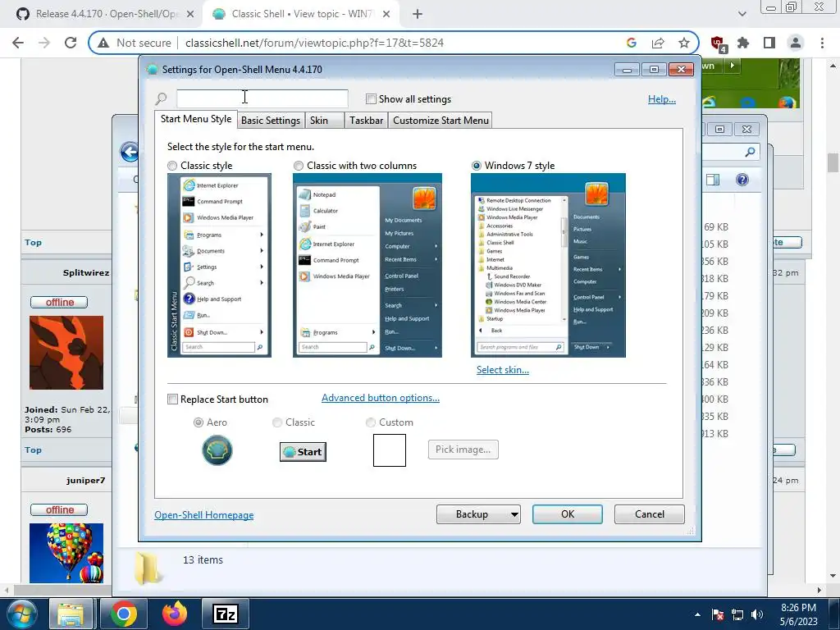Screen dimensions: 840x630
Task: Choose the Aero start button radio
Action: (199, 422)
